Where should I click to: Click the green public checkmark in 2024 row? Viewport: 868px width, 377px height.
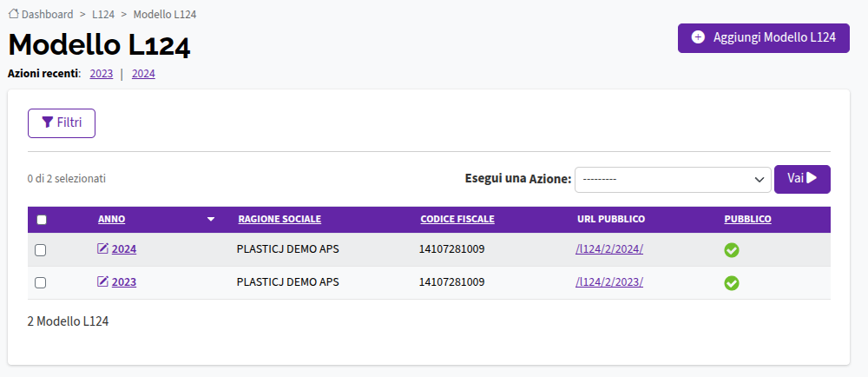pos(731,250)
